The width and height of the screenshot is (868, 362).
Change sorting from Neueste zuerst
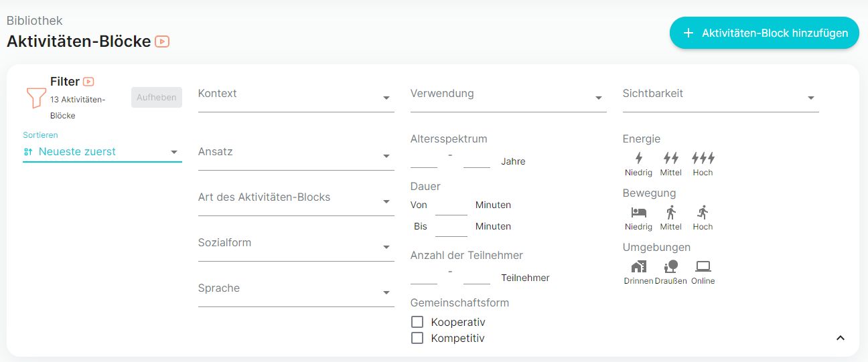pos(102,152)
